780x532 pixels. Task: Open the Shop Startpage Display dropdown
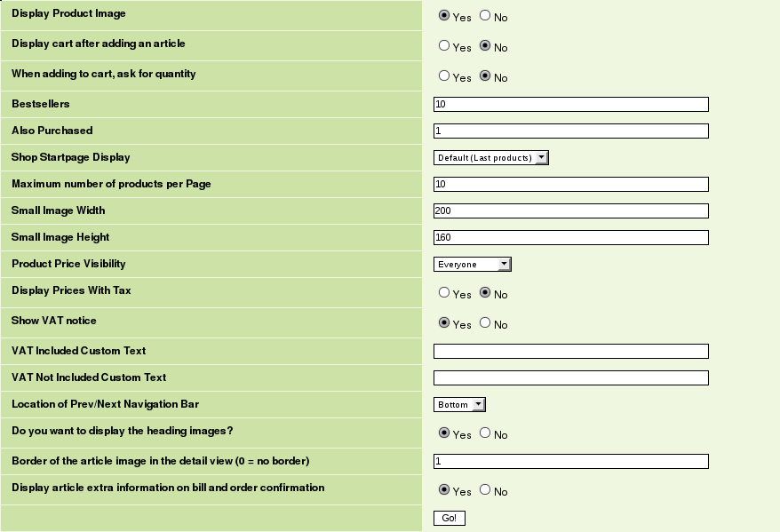[491, 158]
